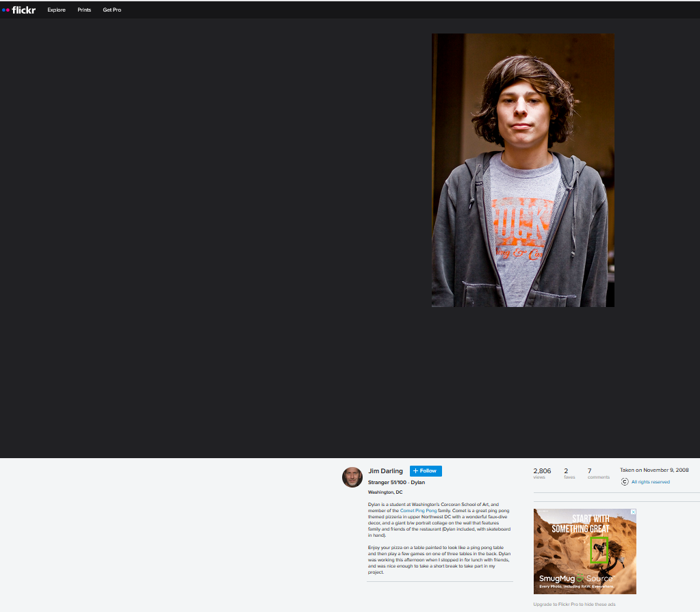This screenshot has height=612, width=700.
Task: Go to Get Pro
Action: click(x=112, y=10)
